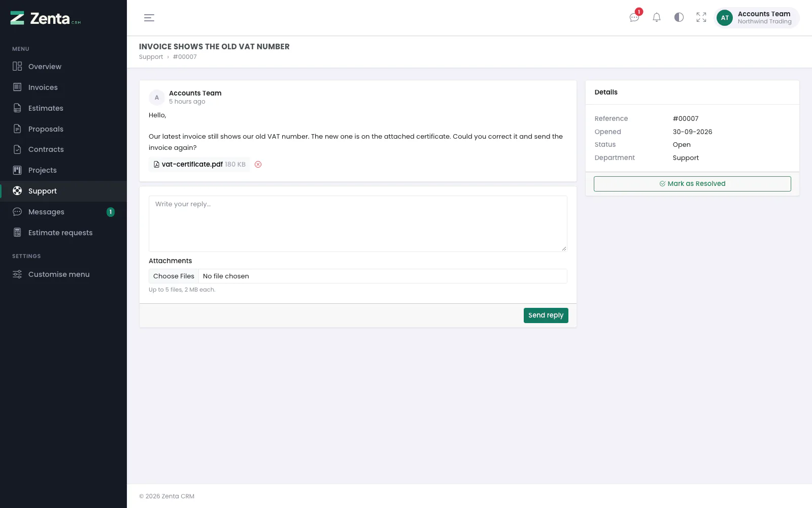Click the Support breadcrumb link

pyautogui.click(x=151, y=57)
